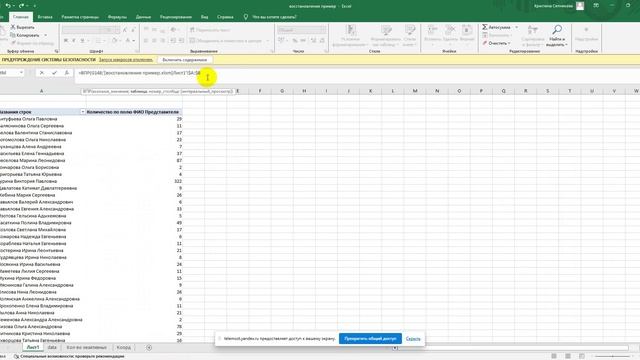Click the zoom slider in status bar
This screenshot has height=360, width=640.
612,356
